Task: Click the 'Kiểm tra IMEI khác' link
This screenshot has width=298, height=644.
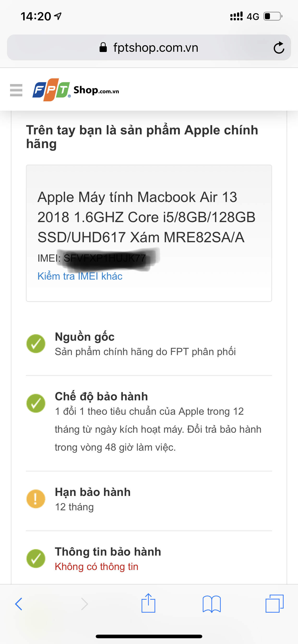Action: [80, 276]
